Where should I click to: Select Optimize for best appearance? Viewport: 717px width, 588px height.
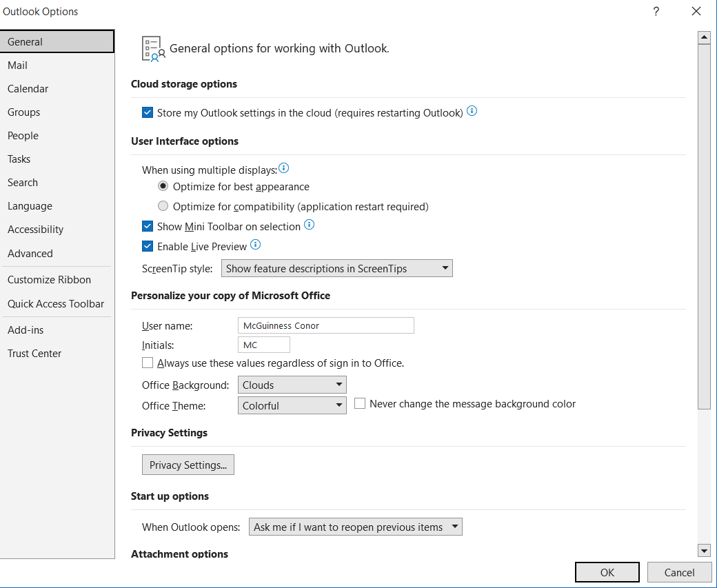(163, 186)
